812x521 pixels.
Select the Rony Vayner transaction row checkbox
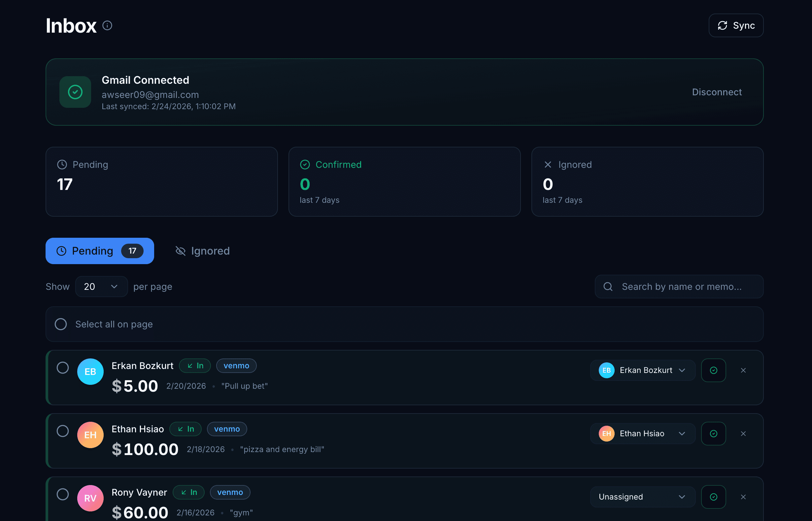63,494
